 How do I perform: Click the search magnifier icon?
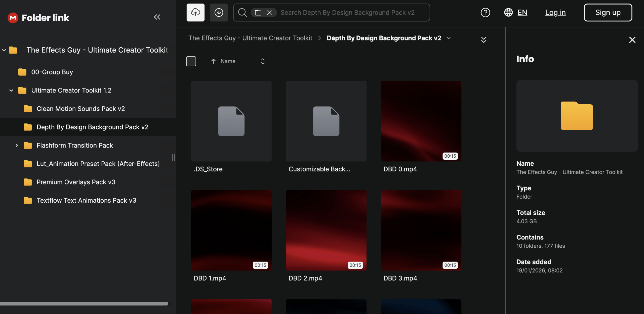242,13
